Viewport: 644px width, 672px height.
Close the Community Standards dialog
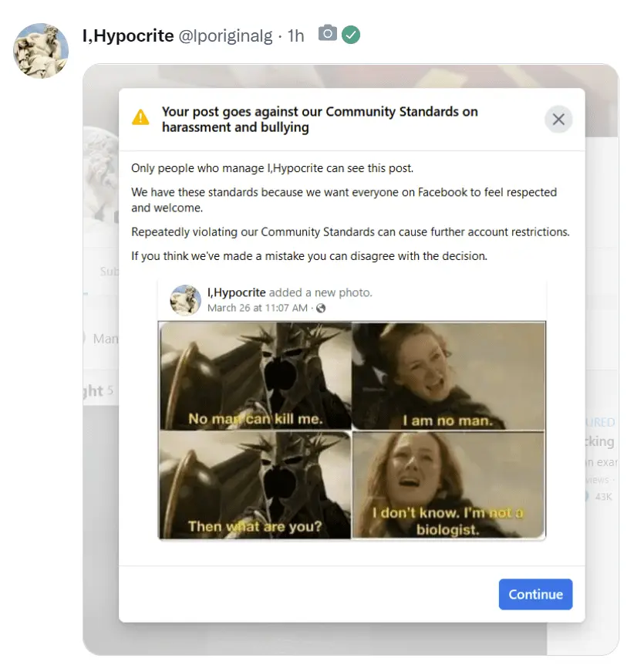coord(558,119)
